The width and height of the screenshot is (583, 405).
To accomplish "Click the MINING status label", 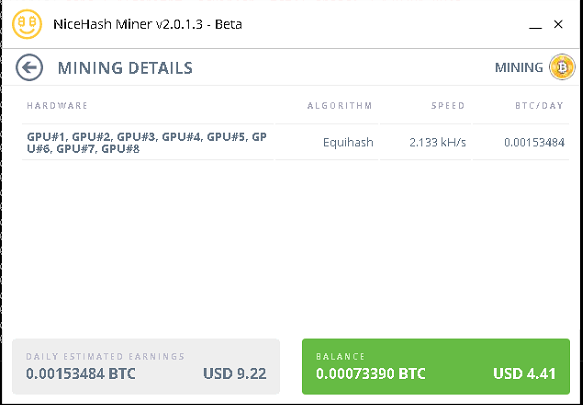I will click(519, 68).
